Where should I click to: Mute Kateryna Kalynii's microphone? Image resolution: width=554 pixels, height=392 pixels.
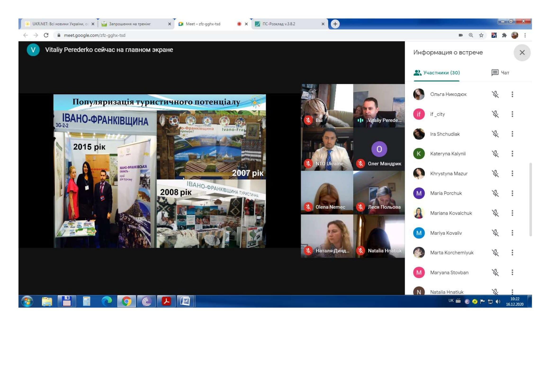pos(495,154)
